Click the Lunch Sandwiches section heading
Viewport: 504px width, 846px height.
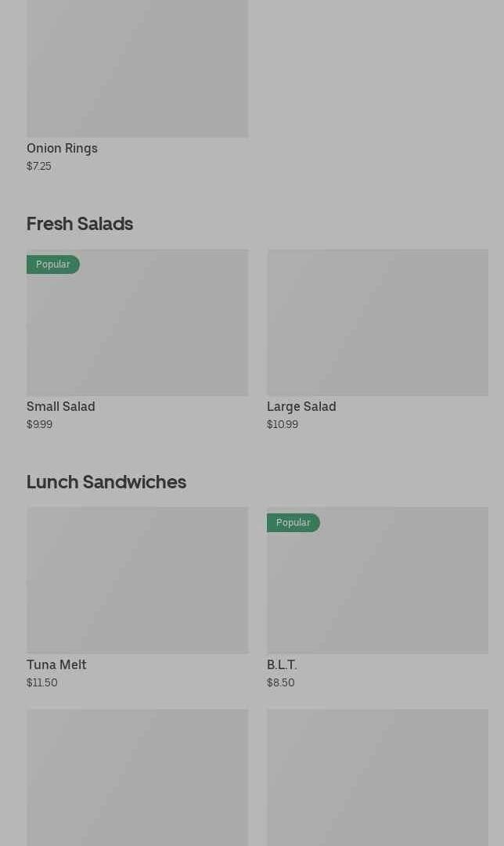(x=106, y=482)
